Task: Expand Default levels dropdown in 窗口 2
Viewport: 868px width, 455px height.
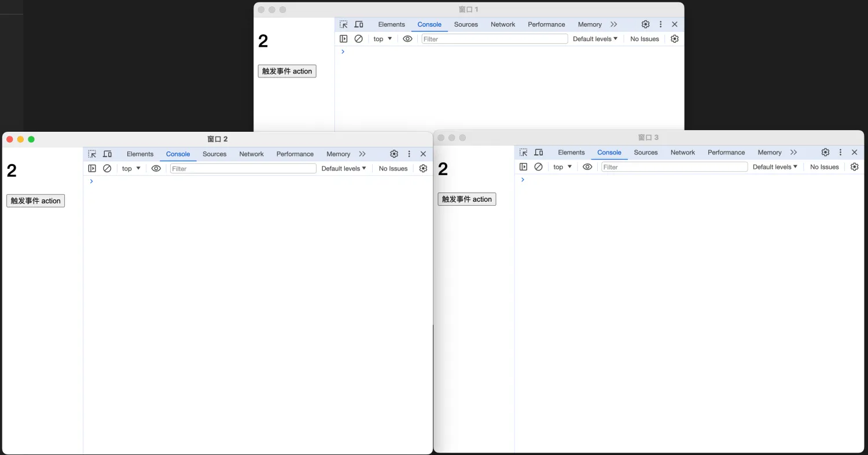Action: (x=344, y=168)
